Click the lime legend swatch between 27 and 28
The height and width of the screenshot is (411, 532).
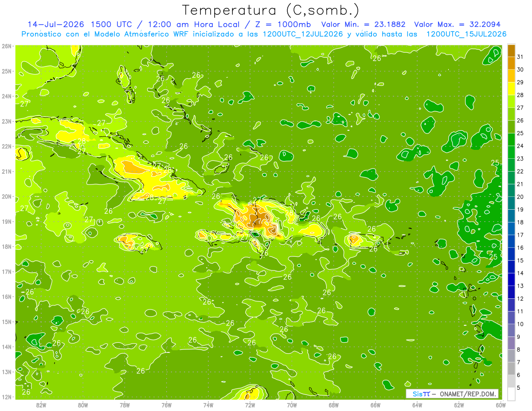(x=511, y=101)
